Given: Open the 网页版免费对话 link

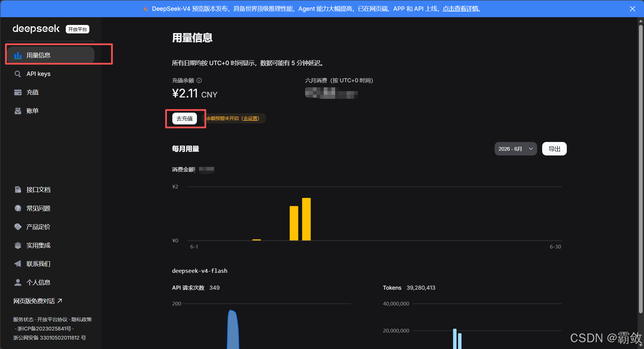Looking at the screenshot, I should pos(38,301).
